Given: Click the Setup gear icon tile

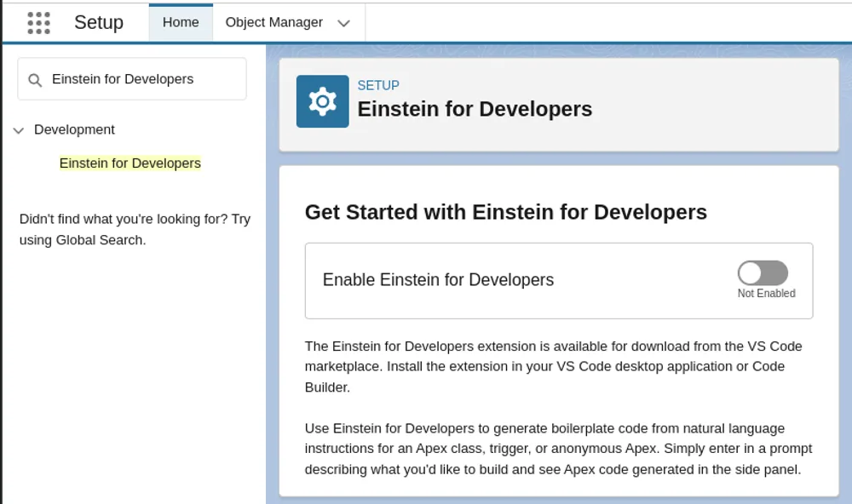Looking at the screenshot, I should tap(322, 101).
